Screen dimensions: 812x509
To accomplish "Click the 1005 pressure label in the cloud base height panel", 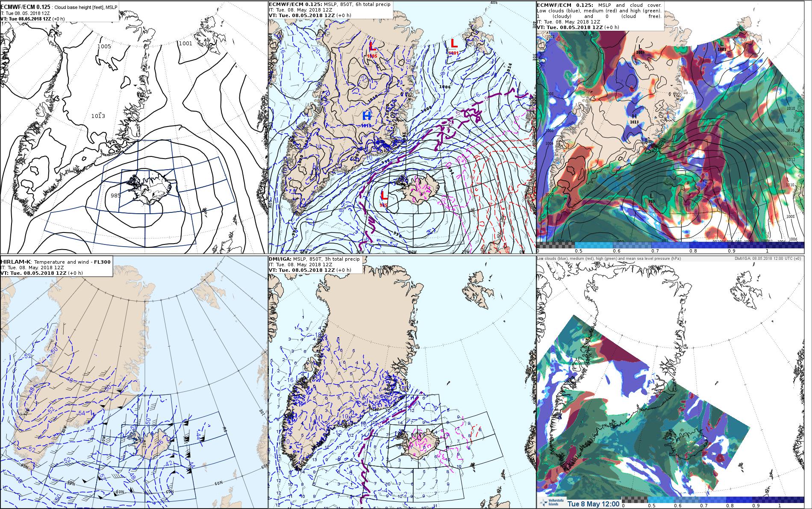I will (104, 46).
